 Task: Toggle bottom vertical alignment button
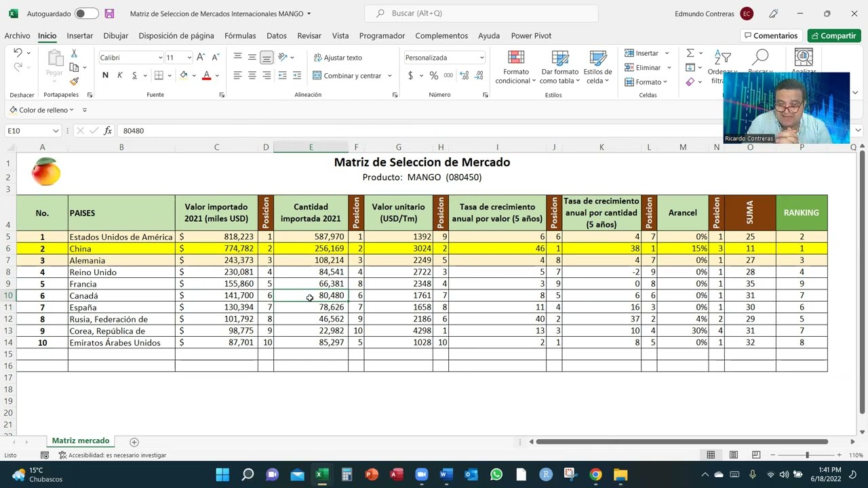[267, 58]
